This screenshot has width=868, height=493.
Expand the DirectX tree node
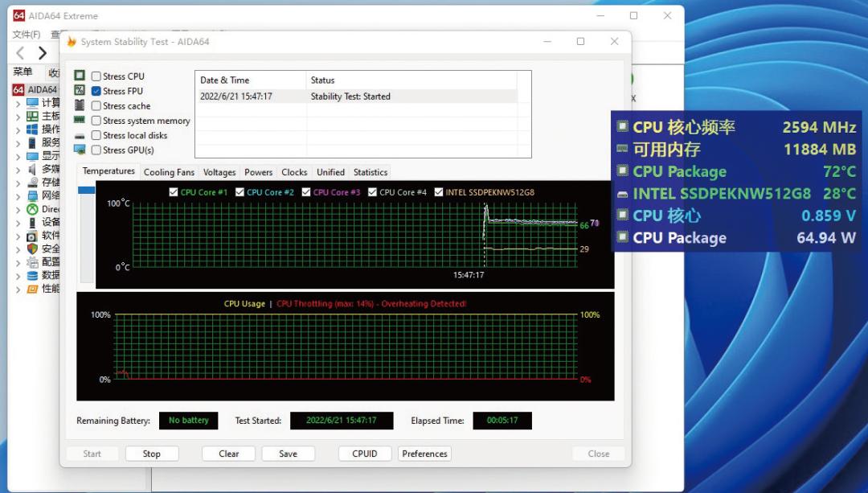click(18, 209)
